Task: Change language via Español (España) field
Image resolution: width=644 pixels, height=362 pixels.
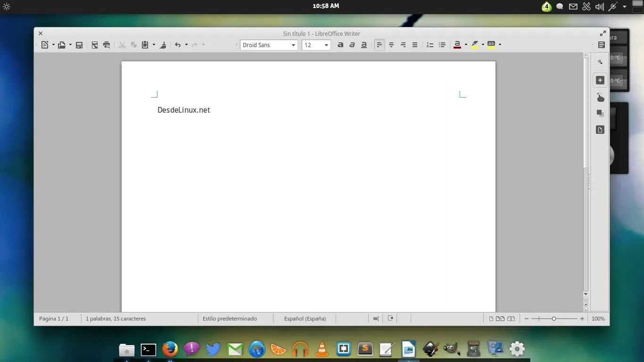Action: point(305,318)
